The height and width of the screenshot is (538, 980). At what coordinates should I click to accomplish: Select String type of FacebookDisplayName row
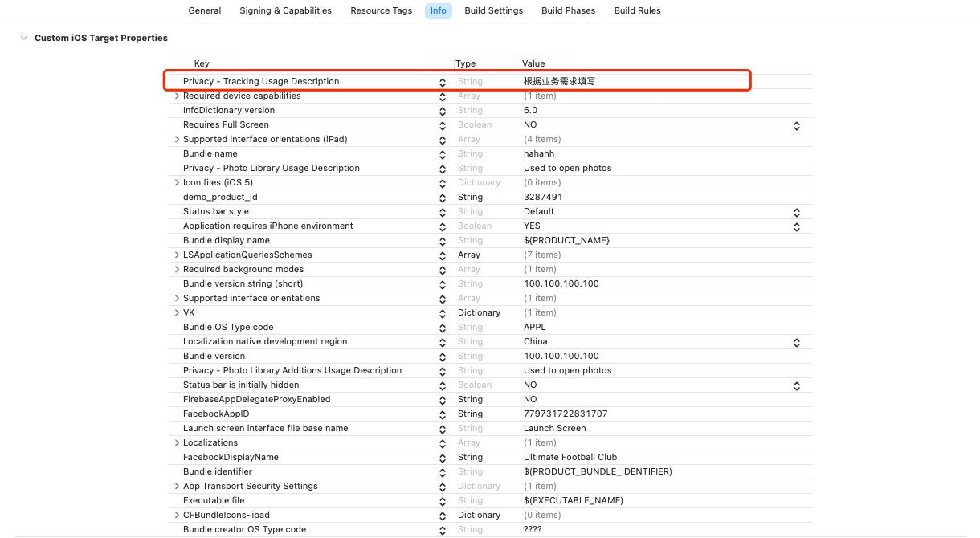coord(470,457)
